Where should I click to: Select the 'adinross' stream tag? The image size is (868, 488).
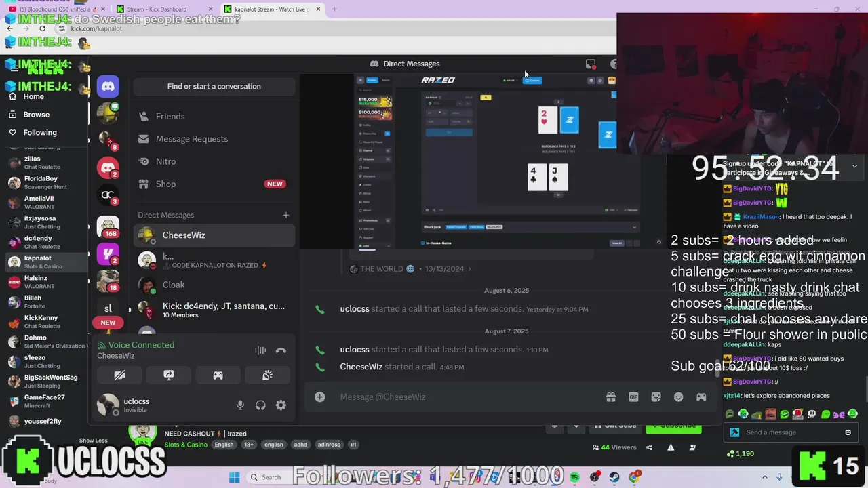[x=329, y=445]
